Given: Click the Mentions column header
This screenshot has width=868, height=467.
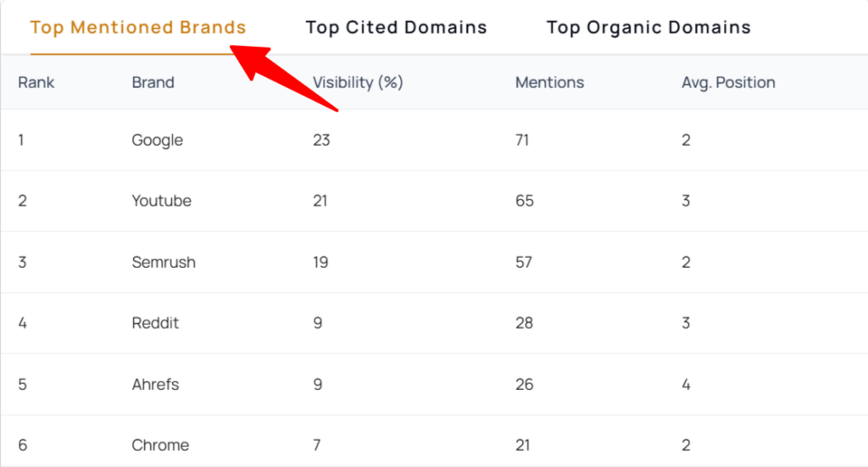Looking at the screenshot, I should [x=549, y=82].
